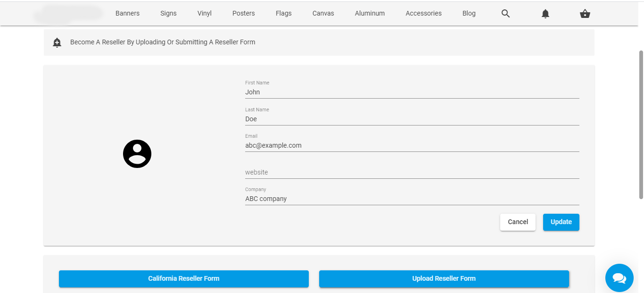The image size is (644, 293).
Task: Cancel the profile changes
Action: 518,222
